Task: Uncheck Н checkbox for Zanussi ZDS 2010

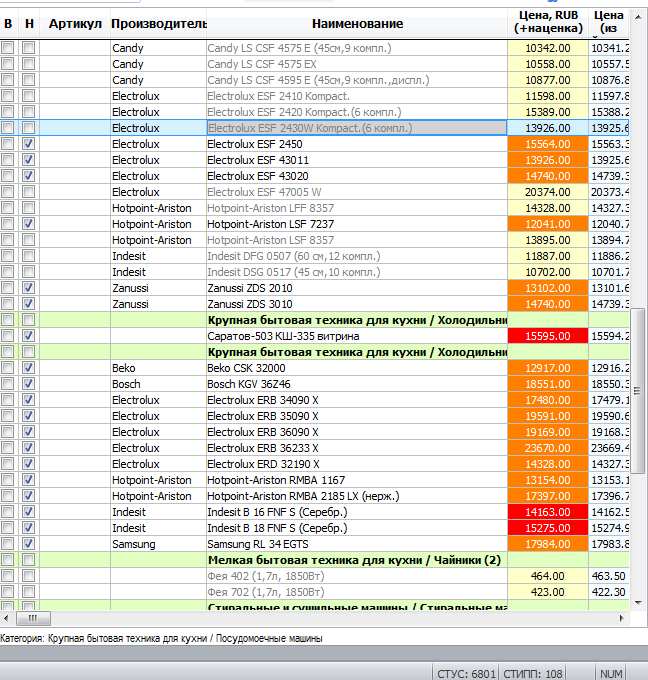Action: tap(29, 288)
